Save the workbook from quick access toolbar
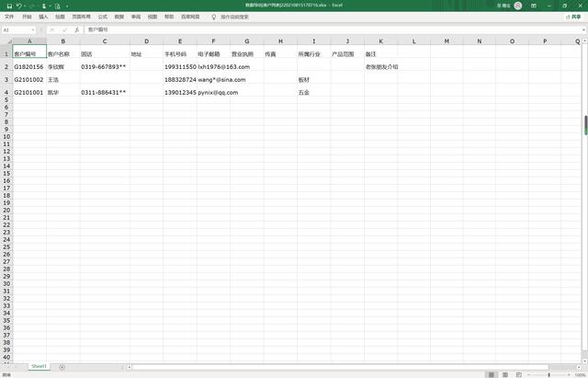 9,6
